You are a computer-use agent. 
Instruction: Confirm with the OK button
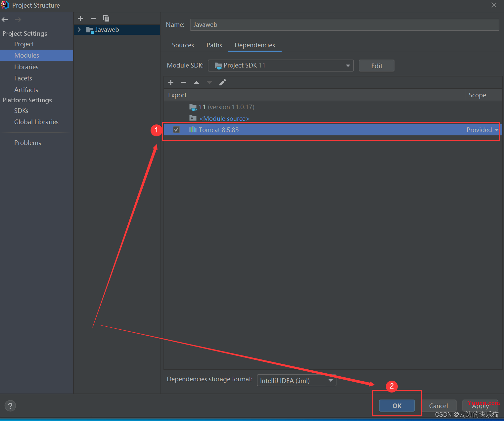pyautogui.click(x=397, y=405)
